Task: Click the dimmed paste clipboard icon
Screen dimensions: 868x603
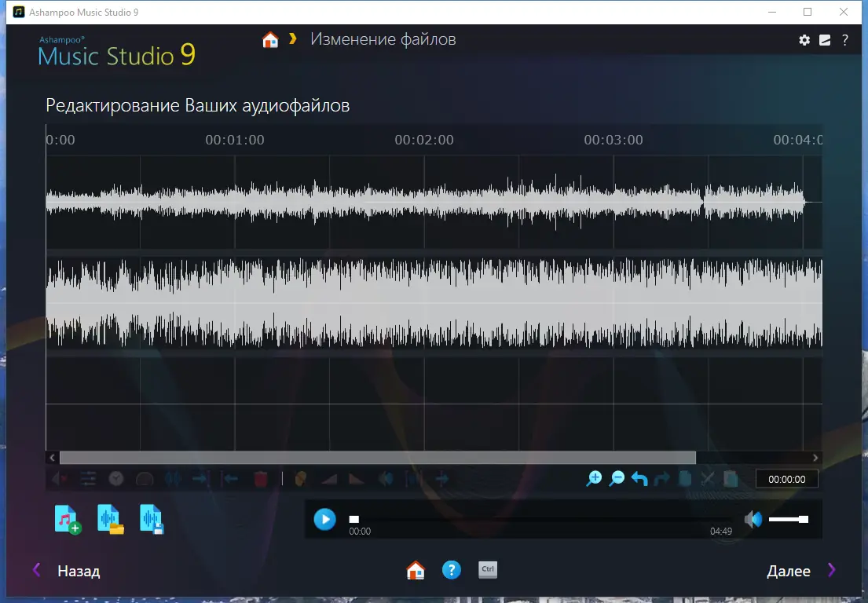Action: point(731,478)
